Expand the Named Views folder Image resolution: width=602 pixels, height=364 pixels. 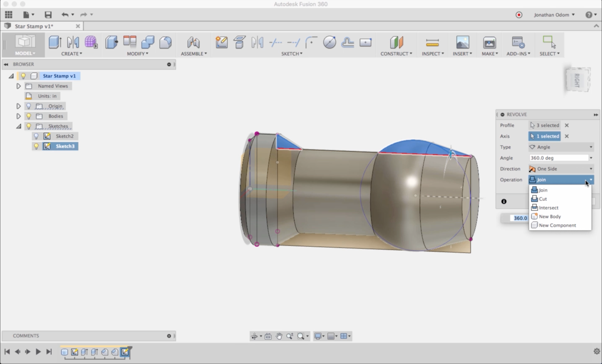[x=18, y=86]
